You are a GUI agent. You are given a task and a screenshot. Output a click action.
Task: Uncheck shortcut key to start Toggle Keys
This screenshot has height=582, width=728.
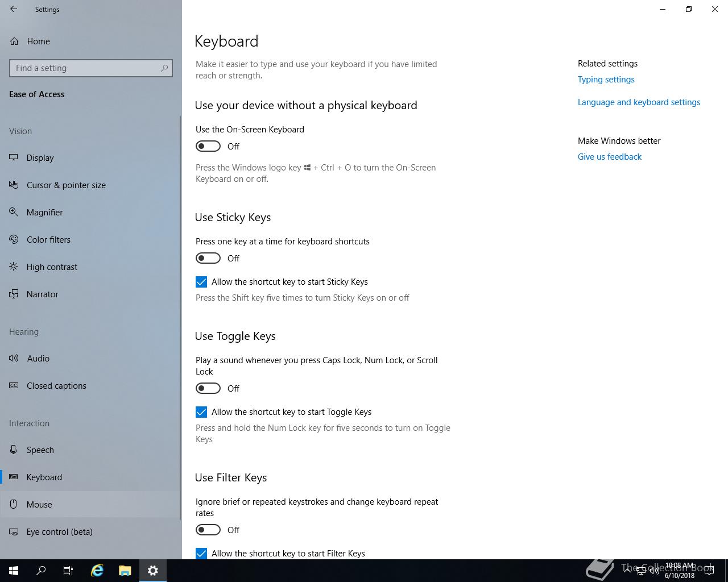pos(201,412)
